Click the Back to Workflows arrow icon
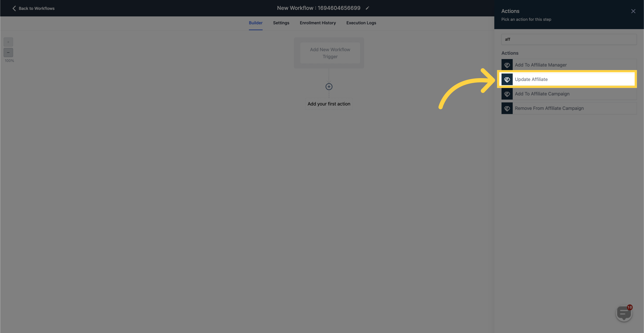The width and height of the screenshot is (644, 333). (x=13, y=8)
